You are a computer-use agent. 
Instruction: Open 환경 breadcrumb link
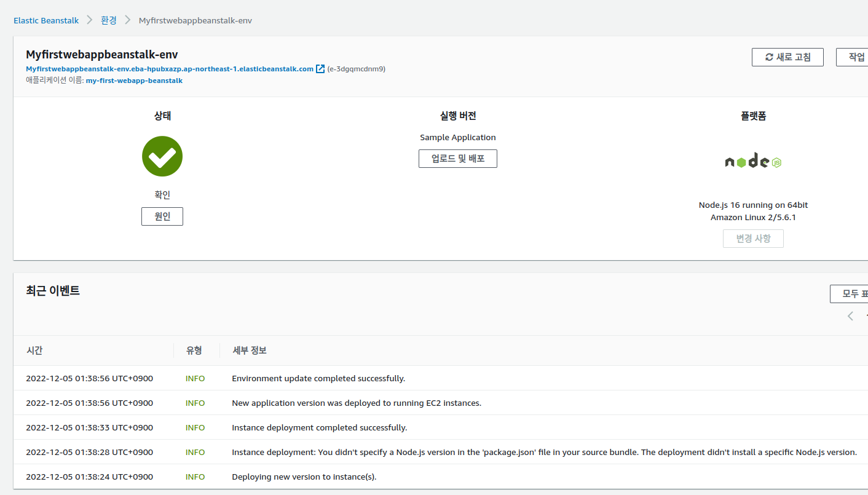(109, 20)
